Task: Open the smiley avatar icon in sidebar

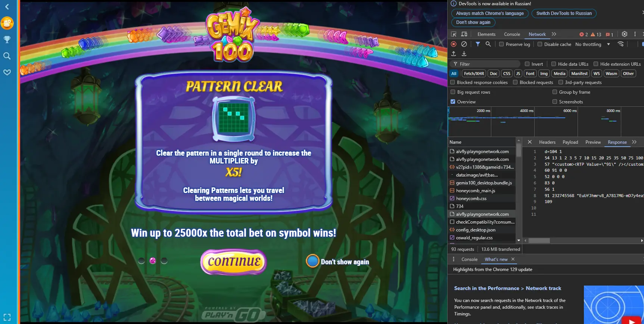Action: 7,23
